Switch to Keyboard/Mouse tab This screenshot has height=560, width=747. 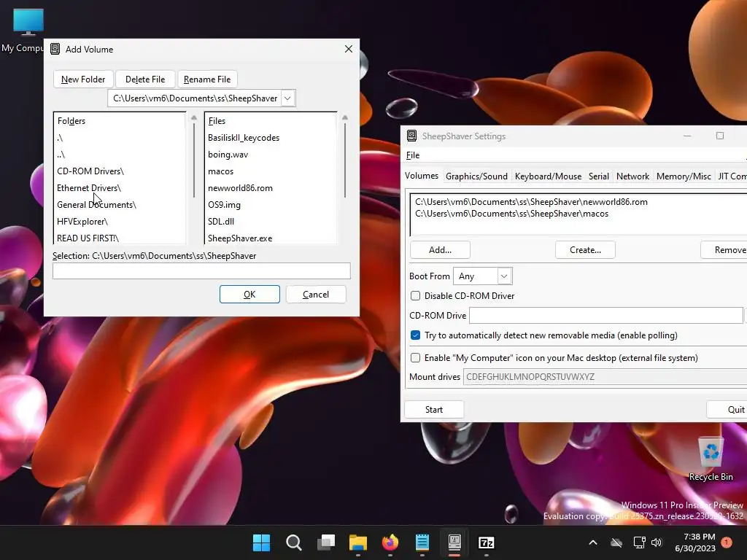(548, 176)
